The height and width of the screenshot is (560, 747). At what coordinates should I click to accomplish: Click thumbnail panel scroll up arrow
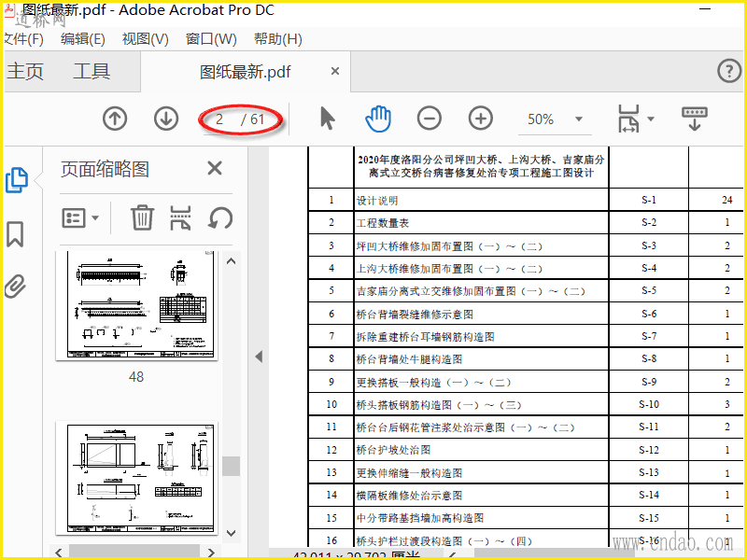click(231, 261)
